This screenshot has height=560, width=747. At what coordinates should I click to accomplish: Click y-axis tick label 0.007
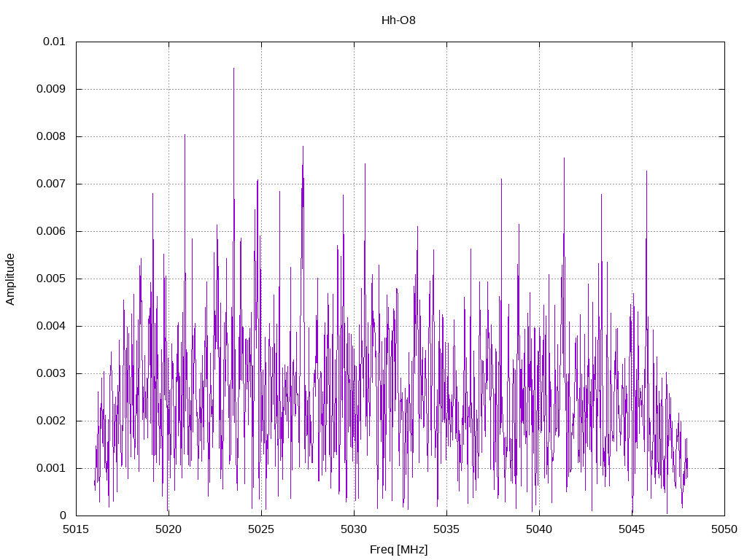[51, 184]
